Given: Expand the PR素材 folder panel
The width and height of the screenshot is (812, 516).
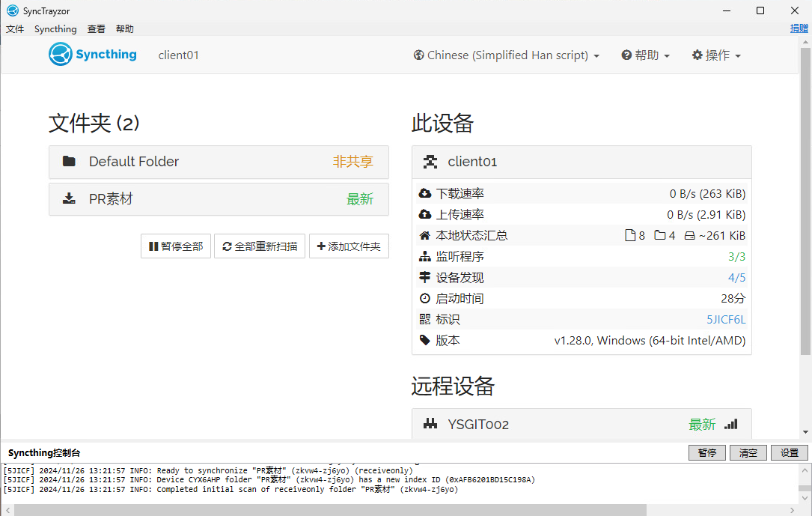Looking at the screenshot, I should pos(219,199).
